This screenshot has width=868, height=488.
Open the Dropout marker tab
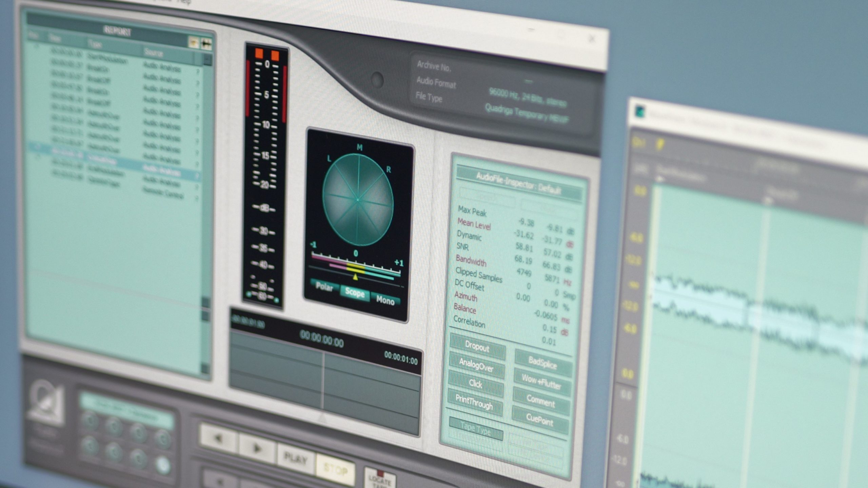point(477,347)
